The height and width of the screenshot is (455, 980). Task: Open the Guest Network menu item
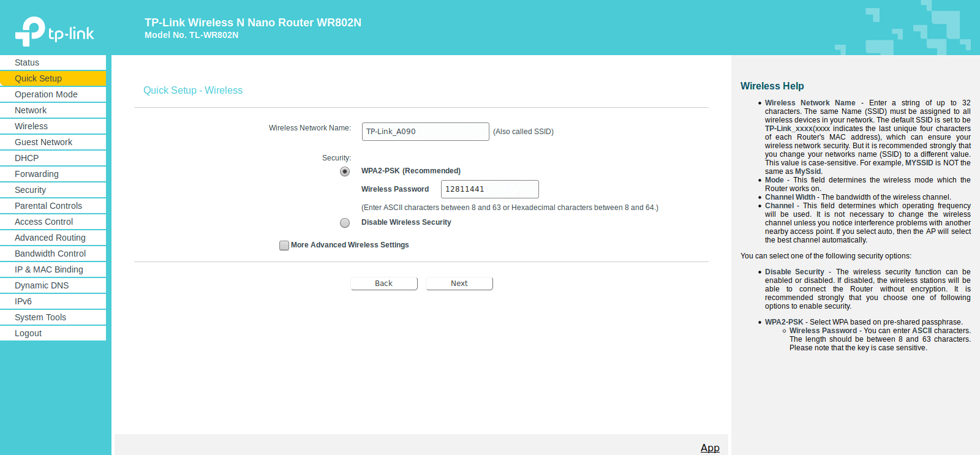[x=53, y=142]
